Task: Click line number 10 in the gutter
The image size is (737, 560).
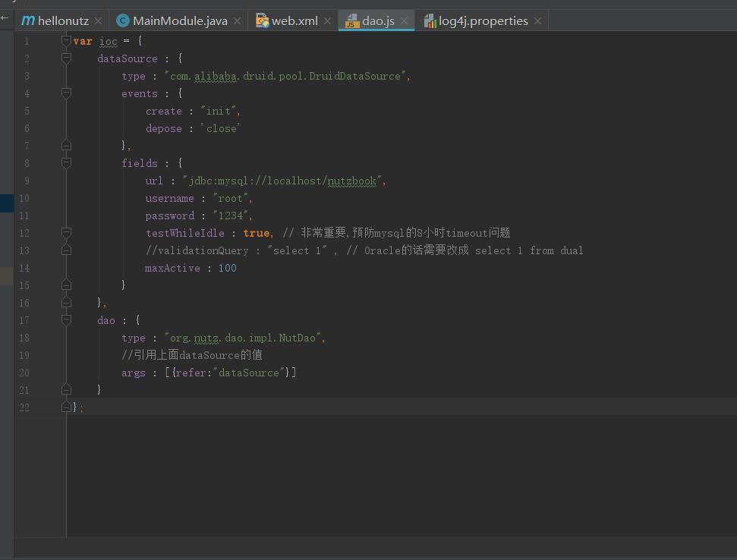Action: 24,198
